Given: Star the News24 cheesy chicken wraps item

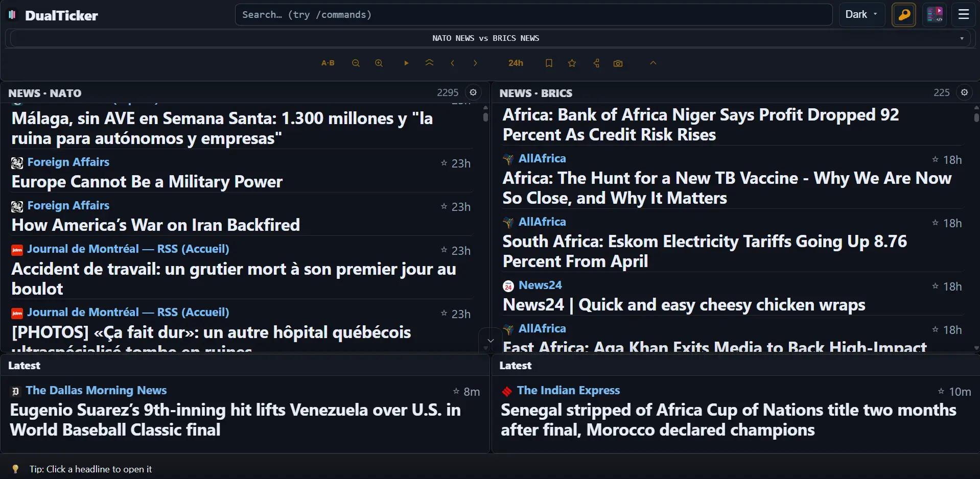Looking at the screenshot, I should (935, 286).
